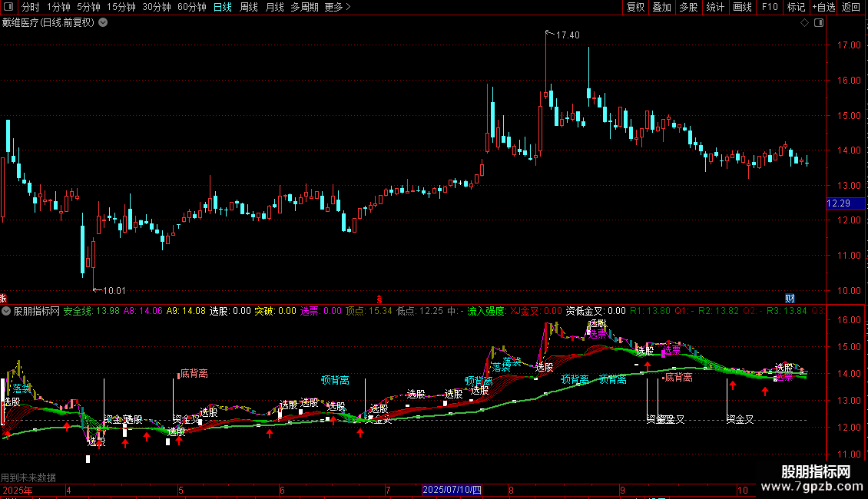
Task: Select the 30分钟 period
Action: point(157,7)
